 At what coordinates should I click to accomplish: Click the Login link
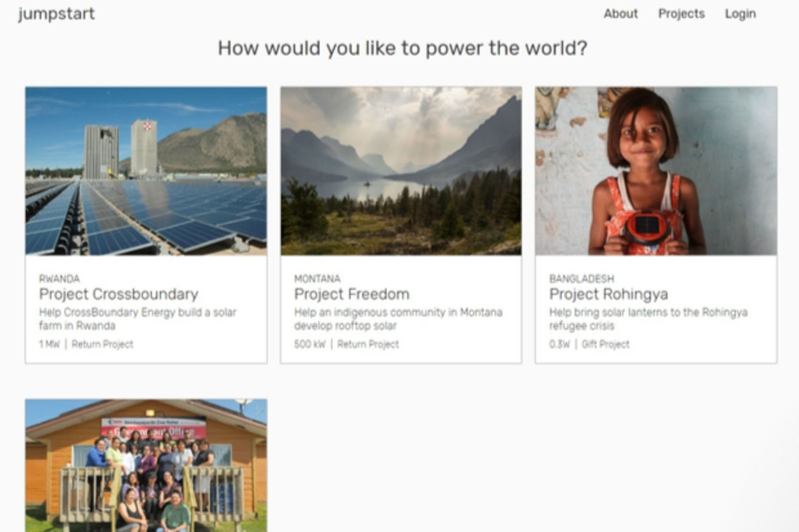tap(740, 14)
